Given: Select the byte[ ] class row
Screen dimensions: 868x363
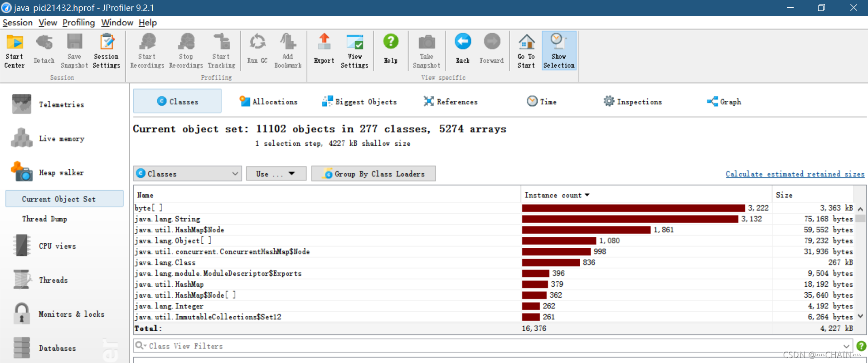Looking at the screenshot, I should 494,208.
